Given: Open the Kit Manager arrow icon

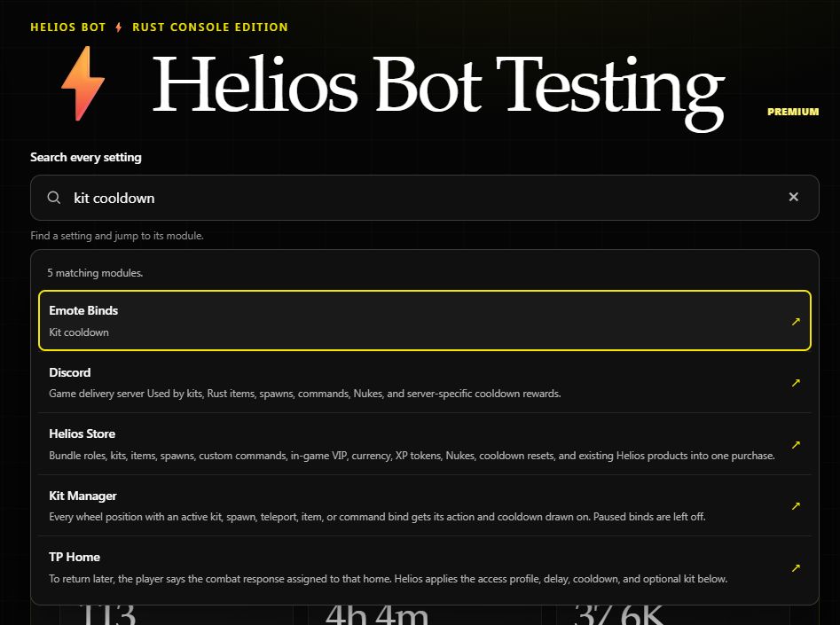Looking at the screenshot, I should click(x=796, y=506).
